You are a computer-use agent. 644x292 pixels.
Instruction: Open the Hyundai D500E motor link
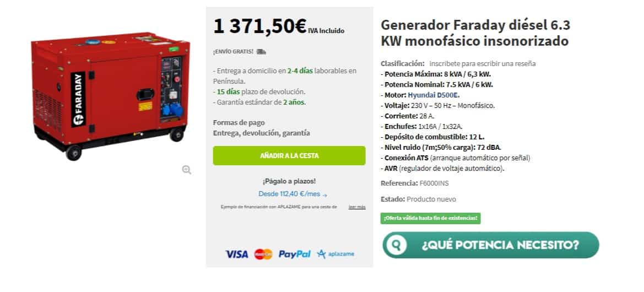[434, 95]
